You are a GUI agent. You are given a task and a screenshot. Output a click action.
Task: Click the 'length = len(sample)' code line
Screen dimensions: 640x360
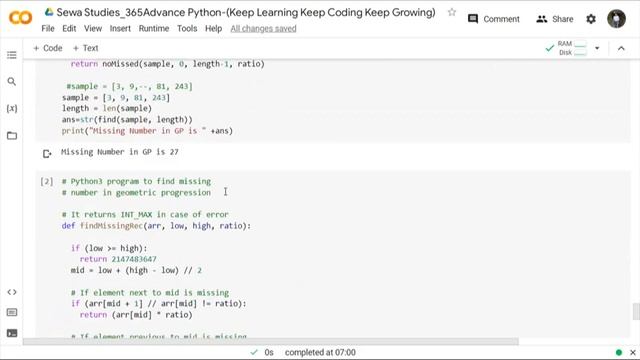point(107,109)
